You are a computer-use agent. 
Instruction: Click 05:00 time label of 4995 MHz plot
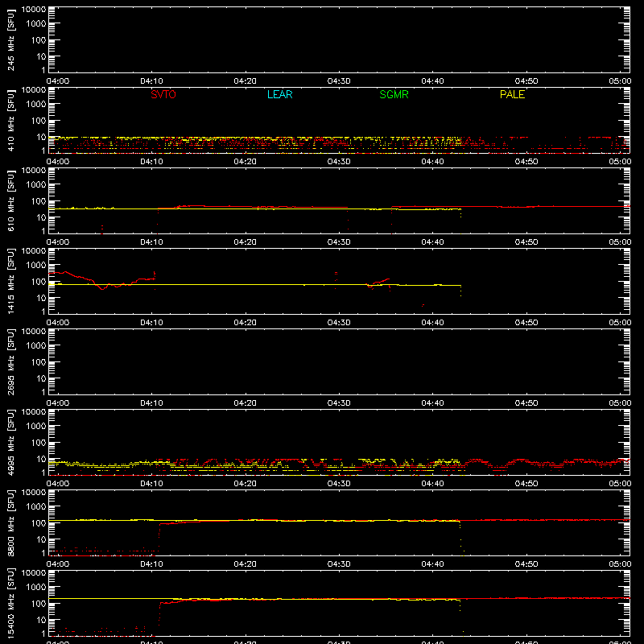pos(620,484)
